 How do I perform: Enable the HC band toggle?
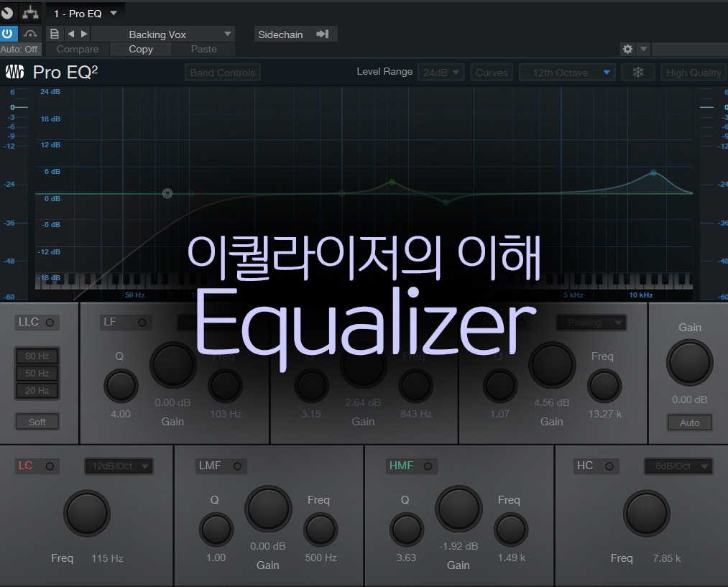pyautogui.click(x=609, y=466)
